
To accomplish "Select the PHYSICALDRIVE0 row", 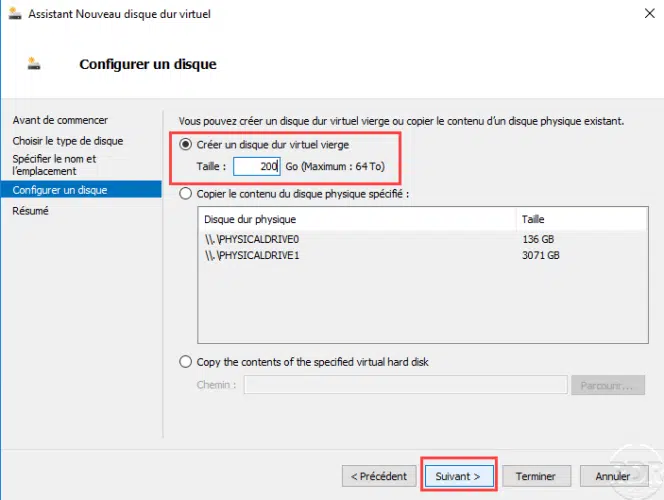I will (x=423, y=239).
